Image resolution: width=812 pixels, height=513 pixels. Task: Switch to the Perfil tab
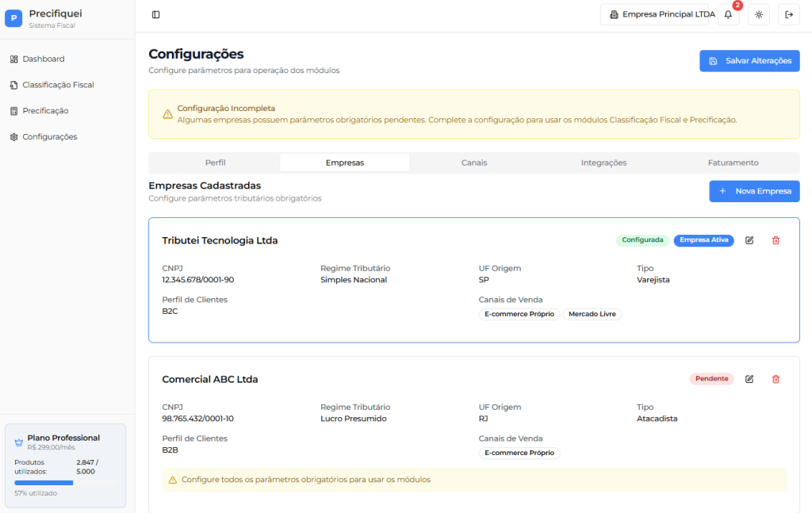point(215,163)
